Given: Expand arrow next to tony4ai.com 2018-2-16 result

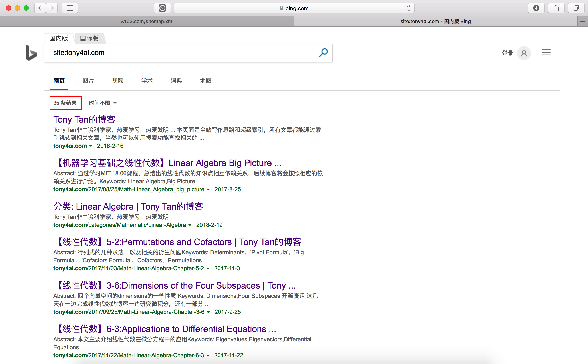Looking at the screenshot, I should (91, 146).
